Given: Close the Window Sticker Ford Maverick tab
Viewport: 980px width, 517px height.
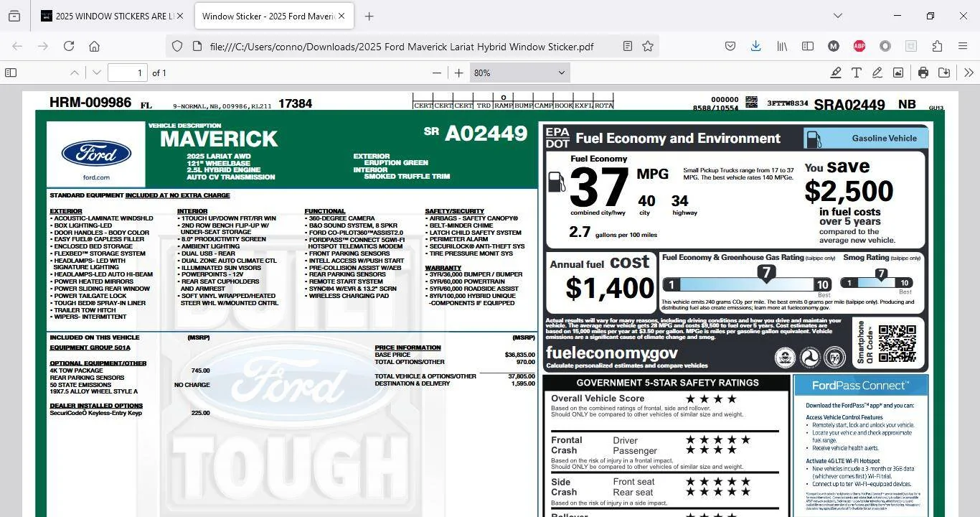Looking at the screenshot, I should [341, 16].
